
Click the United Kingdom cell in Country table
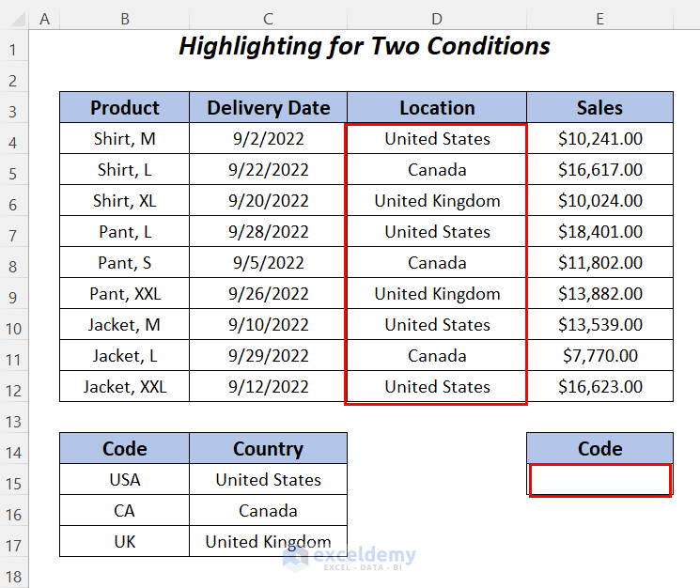268,542
